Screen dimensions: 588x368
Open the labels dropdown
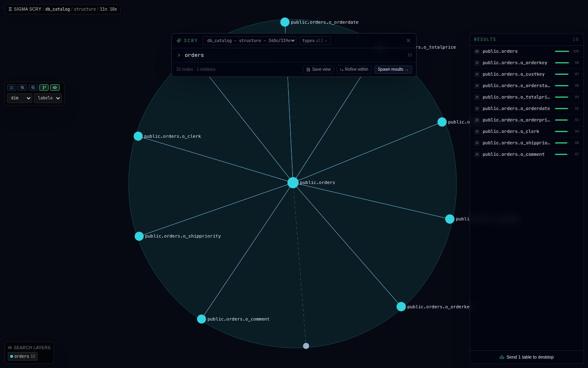tap(48, 98)
